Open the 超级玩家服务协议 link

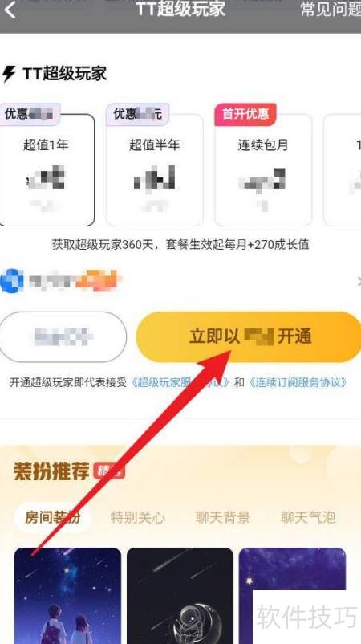click(x=180, y=382)
